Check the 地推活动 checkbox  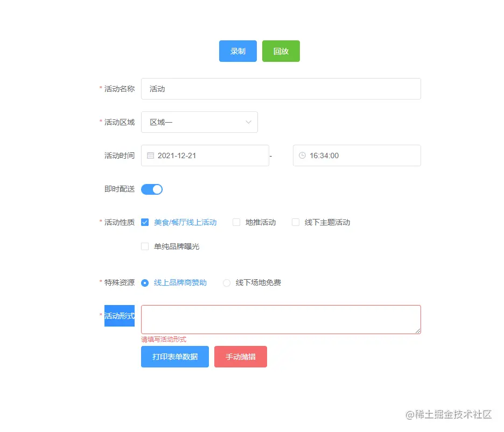237,222
